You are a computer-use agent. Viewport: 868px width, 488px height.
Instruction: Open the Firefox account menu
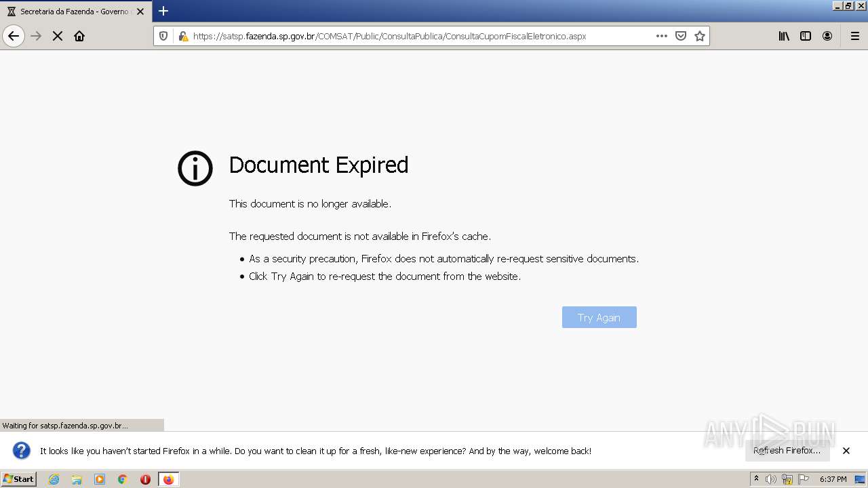(x=827, y=36)
